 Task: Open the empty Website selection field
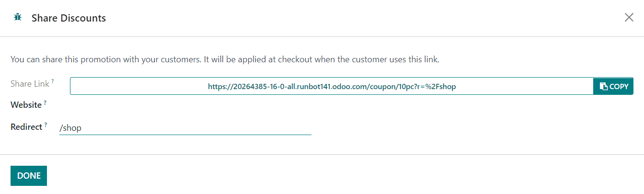point(185,105)
